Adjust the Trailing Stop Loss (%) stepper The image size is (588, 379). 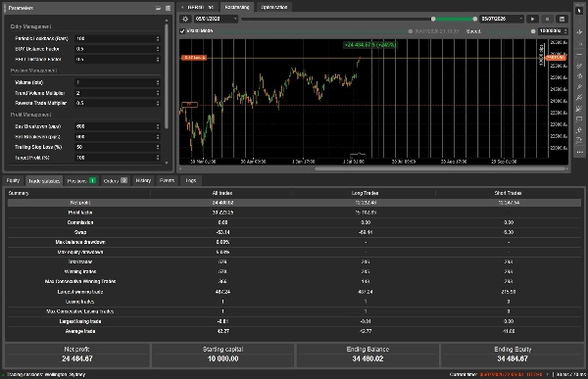click(x=158, y=147)
